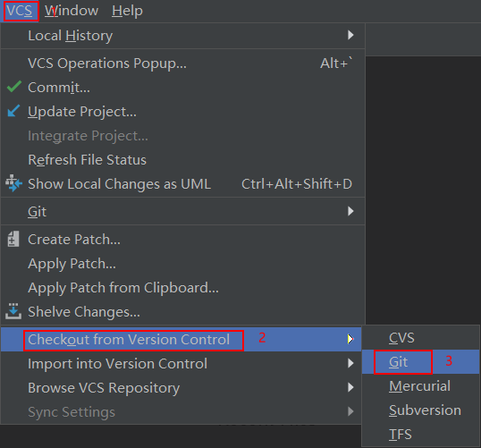Open the VCS menu in menu bar

[x=20, y=11]
